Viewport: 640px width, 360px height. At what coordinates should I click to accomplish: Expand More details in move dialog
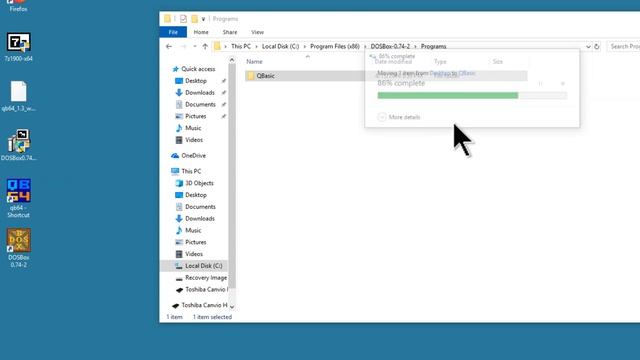[399, 117]
